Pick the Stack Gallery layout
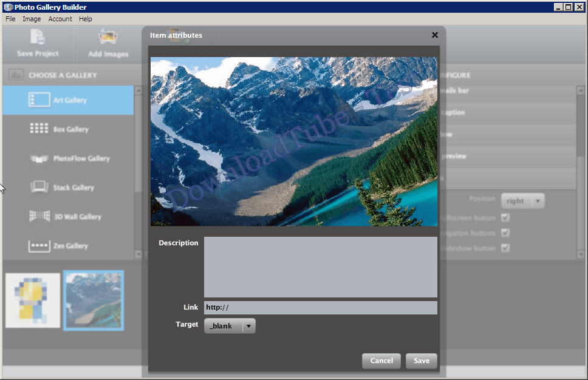This screenshot has width=588, height=380. [68, 187]
